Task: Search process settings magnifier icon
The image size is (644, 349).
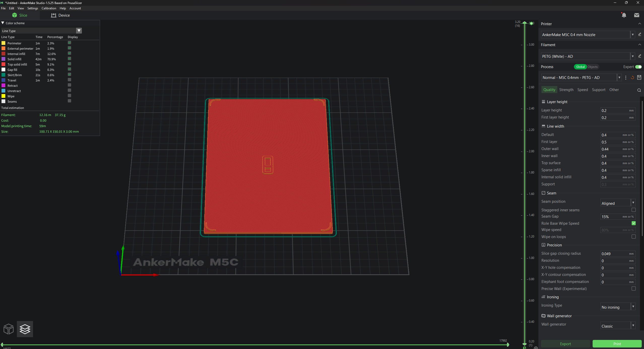Action: (x=639, y=90)
